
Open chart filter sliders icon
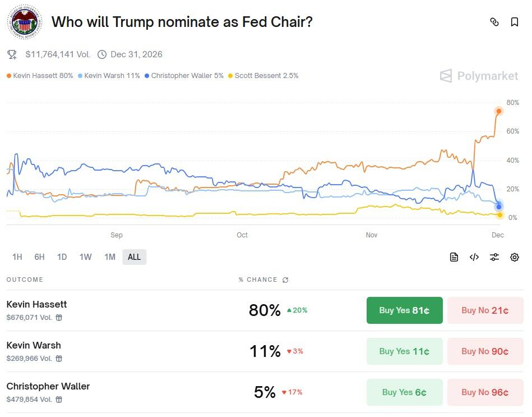(x=494, y=257)
